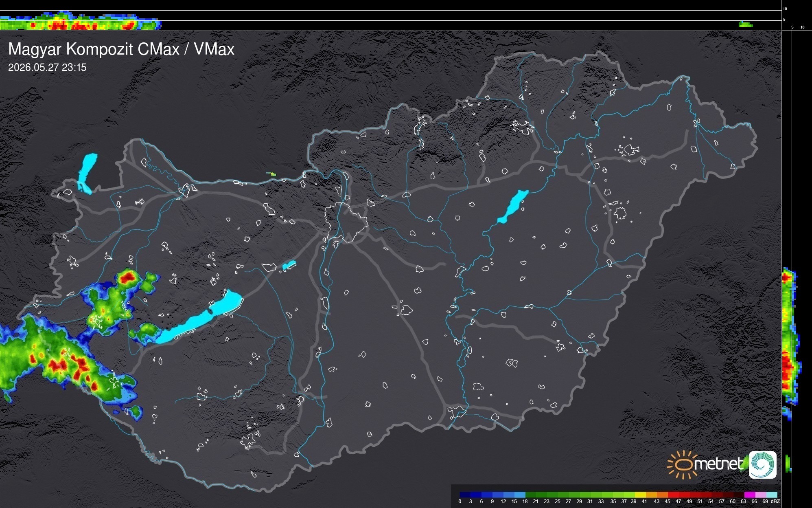Click the dBZ unit label in the legend

click(x=775, y=501)
